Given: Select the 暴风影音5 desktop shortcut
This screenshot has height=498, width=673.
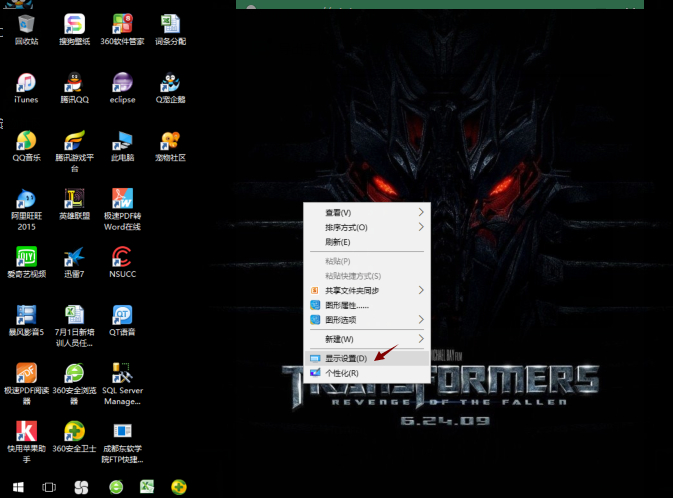Looking at the screenshot, I should [x=26, y=320].
